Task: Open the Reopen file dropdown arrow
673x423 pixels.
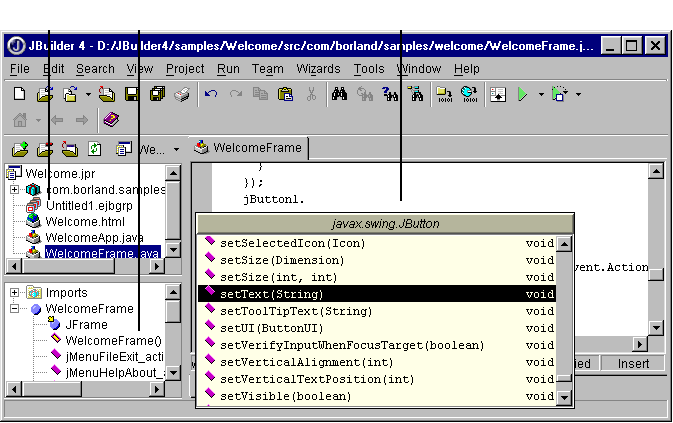Action: [88, 94]
